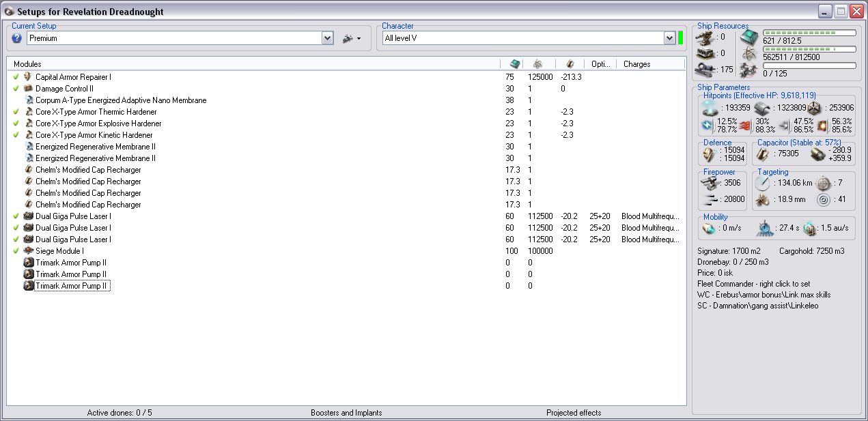Click the kinetic resistance icon
This screenshot has width=868, height=421.
pos(784,126)
